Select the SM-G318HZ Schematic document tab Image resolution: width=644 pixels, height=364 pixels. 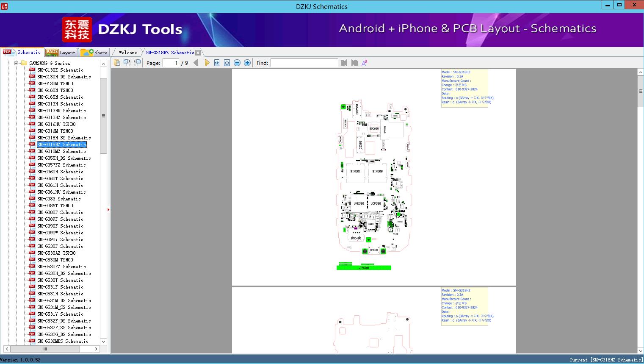pos(170,53)
